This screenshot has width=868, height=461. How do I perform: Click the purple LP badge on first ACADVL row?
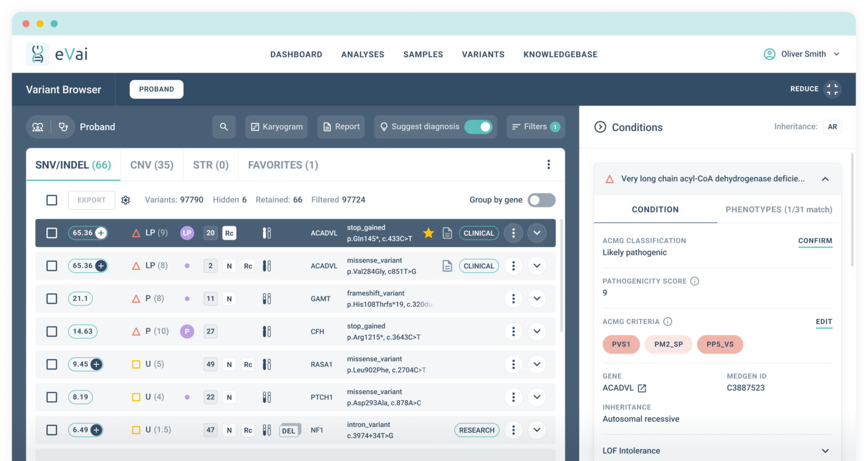coord(187,233)
